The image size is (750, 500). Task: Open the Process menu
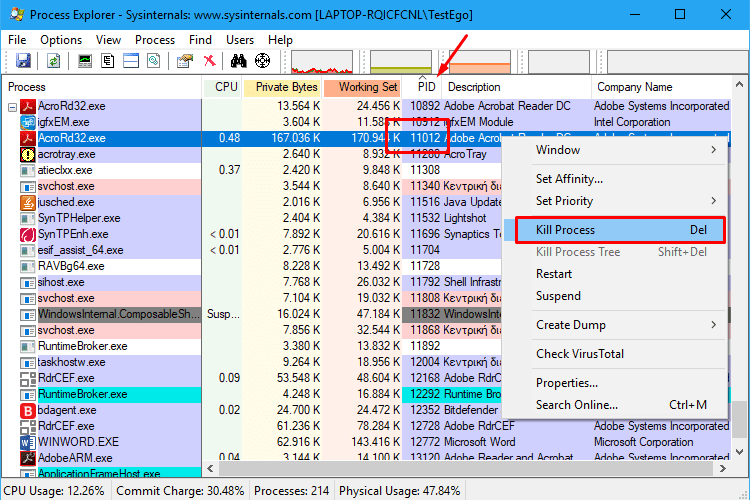tap(155, 40)
